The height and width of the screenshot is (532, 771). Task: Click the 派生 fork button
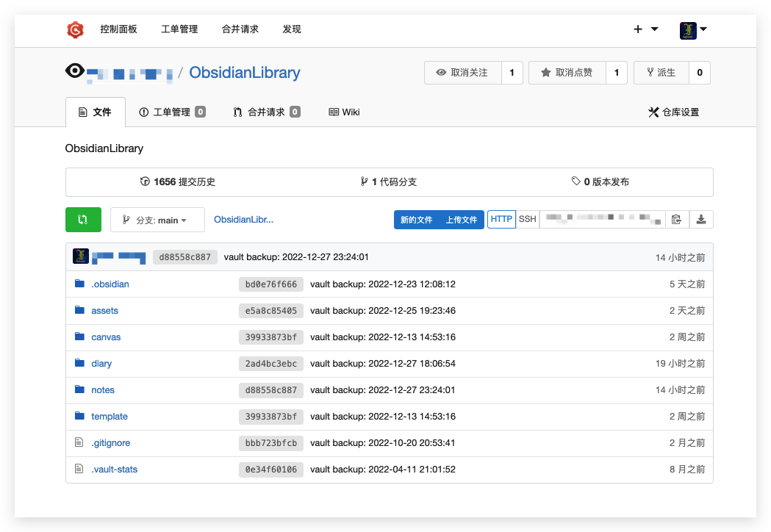(x=661, y=73)
